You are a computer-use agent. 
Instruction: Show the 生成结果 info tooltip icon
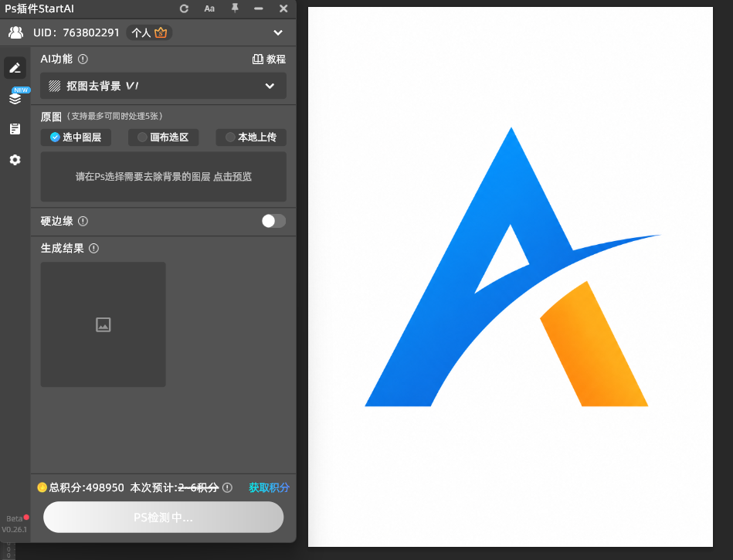[93, 248]
